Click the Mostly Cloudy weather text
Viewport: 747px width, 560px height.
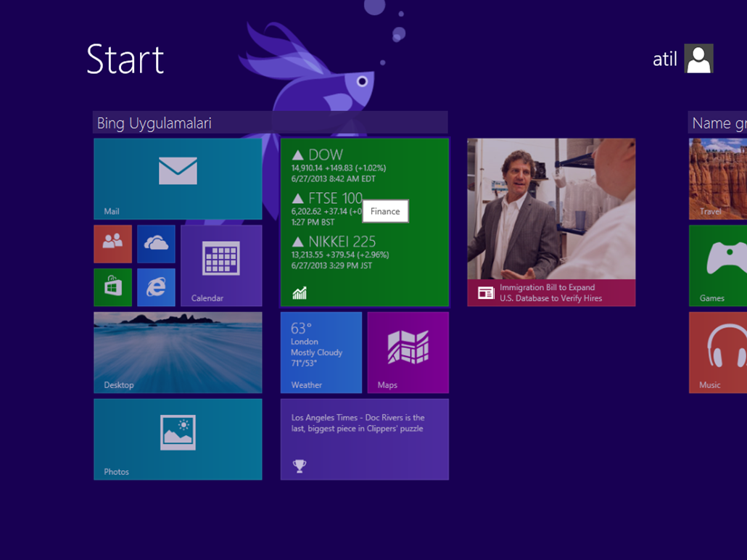click(317, 353)
